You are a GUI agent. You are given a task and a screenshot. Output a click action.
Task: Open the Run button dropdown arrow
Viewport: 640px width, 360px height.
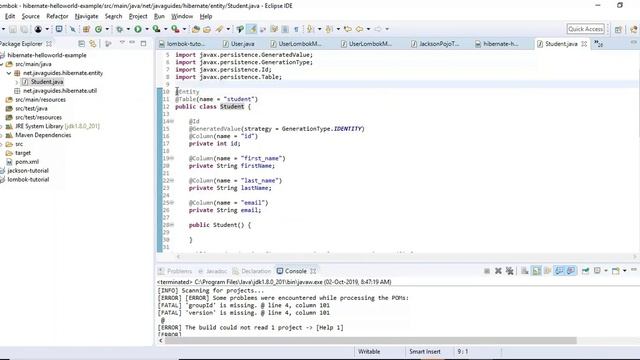pyautogui.click(x=147, y=29)
